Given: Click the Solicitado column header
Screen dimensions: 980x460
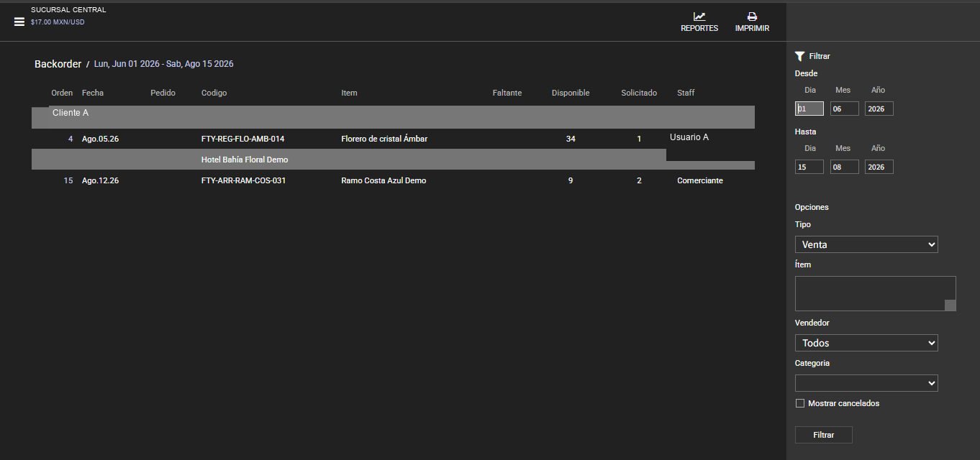Looking at the screenshot, I should tap(639, 93).
